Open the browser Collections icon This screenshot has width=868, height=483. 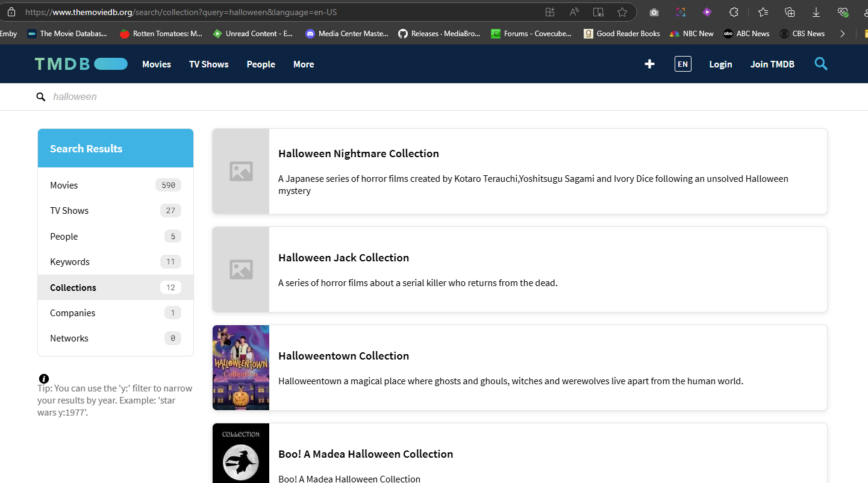(790, 12)
